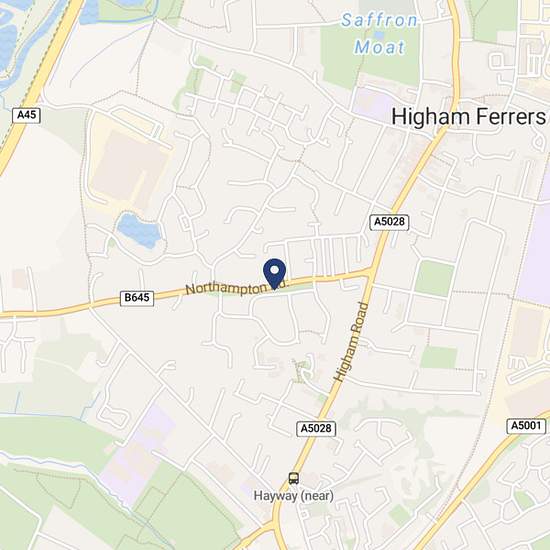Select the Northampton Rd street label
The width and height of the screenshot is (550, 550).
coord(237,288)
